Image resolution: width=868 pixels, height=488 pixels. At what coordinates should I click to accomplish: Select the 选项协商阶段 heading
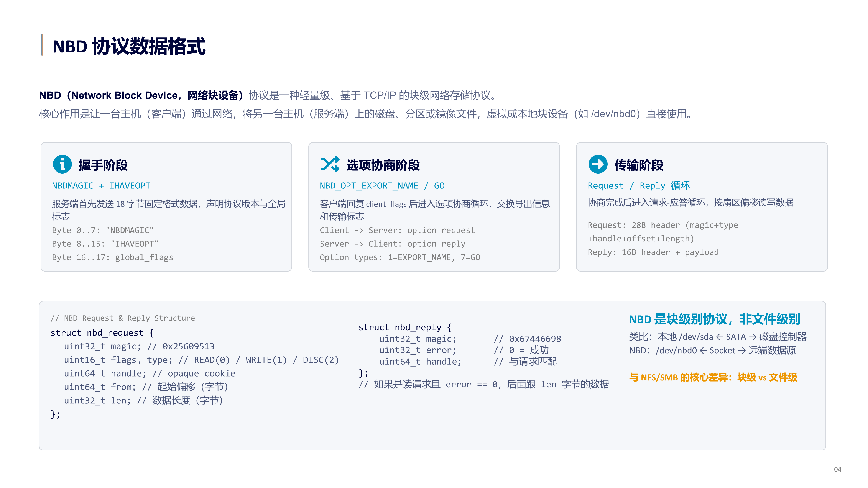tap(383, 165)
